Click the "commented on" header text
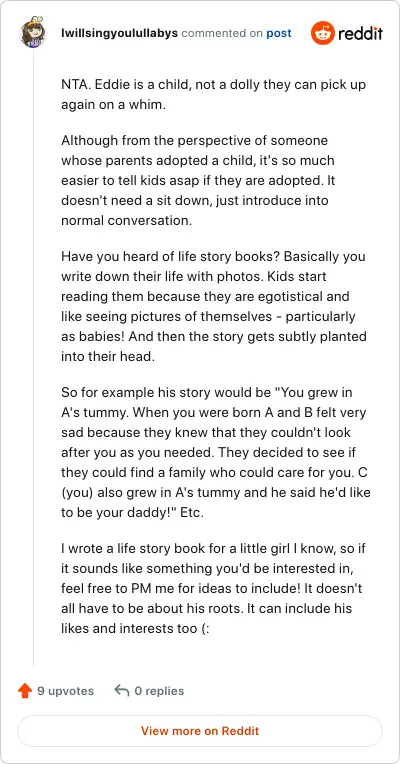 point(222,33)
